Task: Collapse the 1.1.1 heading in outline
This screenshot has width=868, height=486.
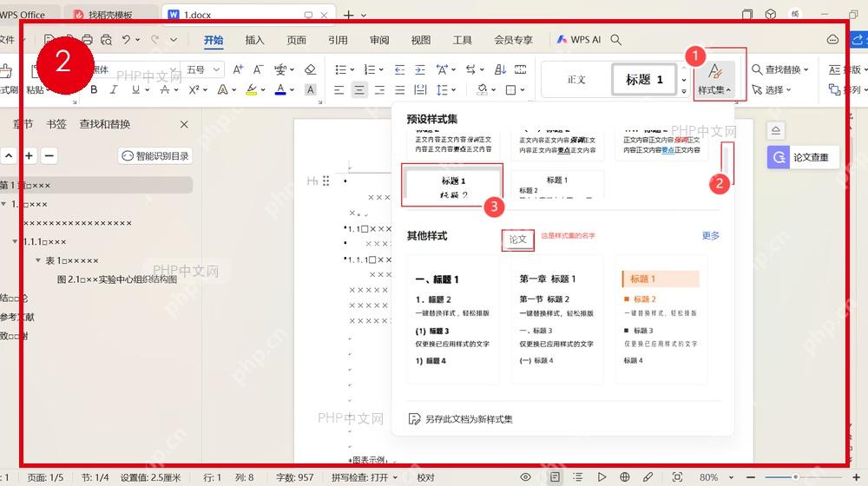Action: point(15,241)
